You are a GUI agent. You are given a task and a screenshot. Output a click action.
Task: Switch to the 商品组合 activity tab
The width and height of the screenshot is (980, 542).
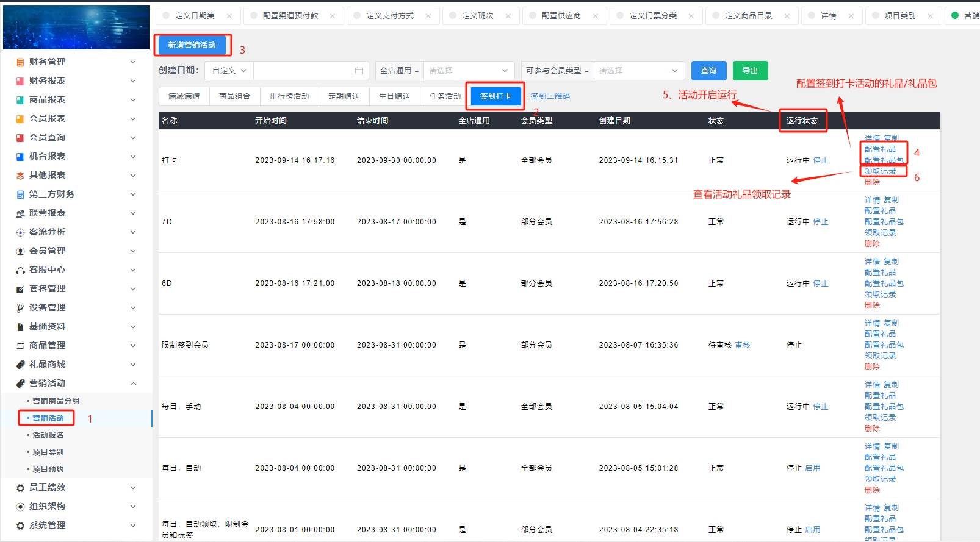tap(234, 96)
